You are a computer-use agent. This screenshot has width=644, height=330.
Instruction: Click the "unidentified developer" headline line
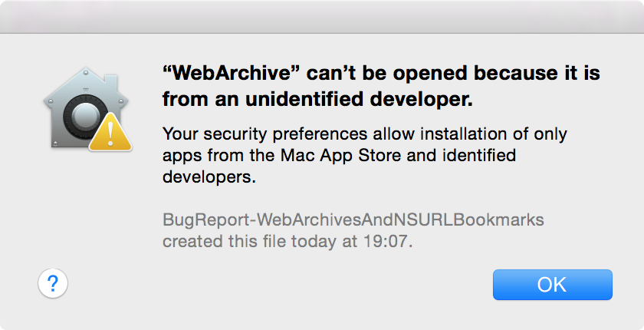coord(317,99)
